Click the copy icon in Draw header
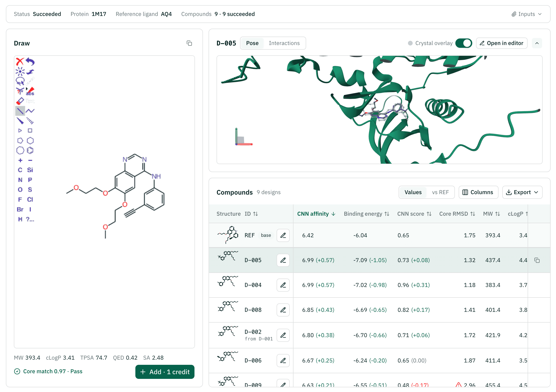The height and width of the screenshot is (392, 556). click(189, 43)
